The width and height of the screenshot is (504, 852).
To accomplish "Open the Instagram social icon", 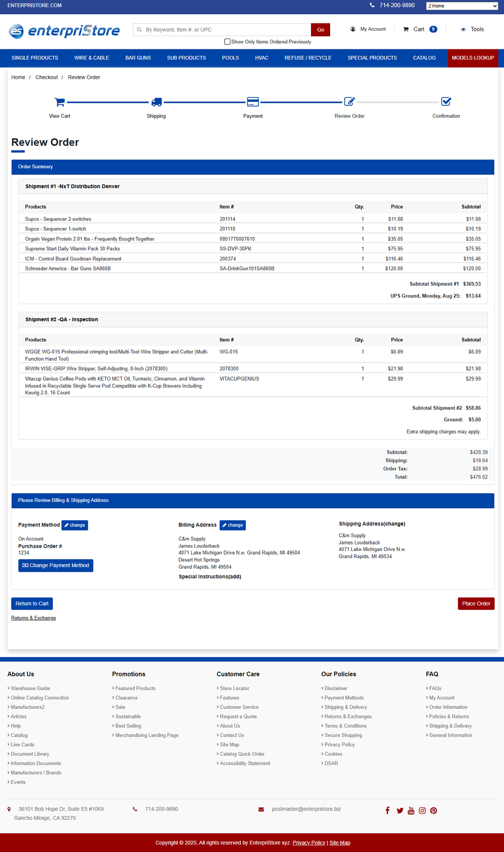I will point(422,811).
